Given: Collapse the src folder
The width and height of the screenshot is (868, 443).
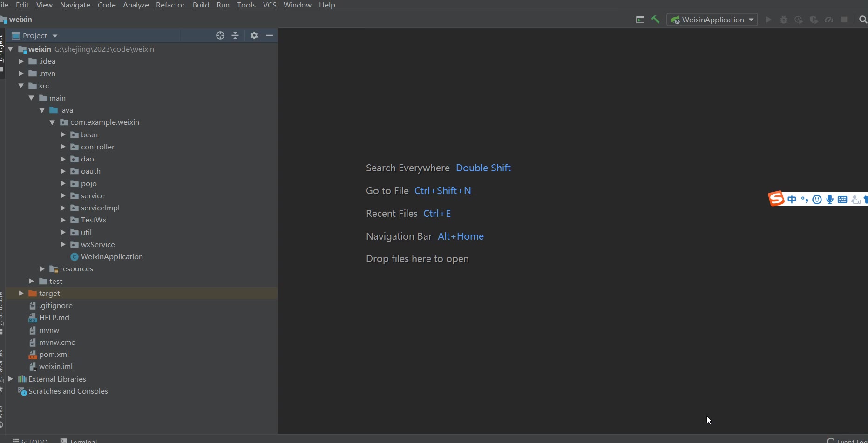Looking at the screenshot, I should (x=21, y=86).
